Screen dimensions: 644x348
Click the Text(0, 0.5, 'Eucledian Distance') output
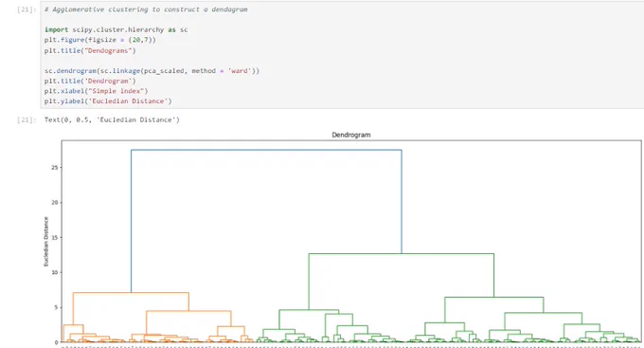pos(112,119)
